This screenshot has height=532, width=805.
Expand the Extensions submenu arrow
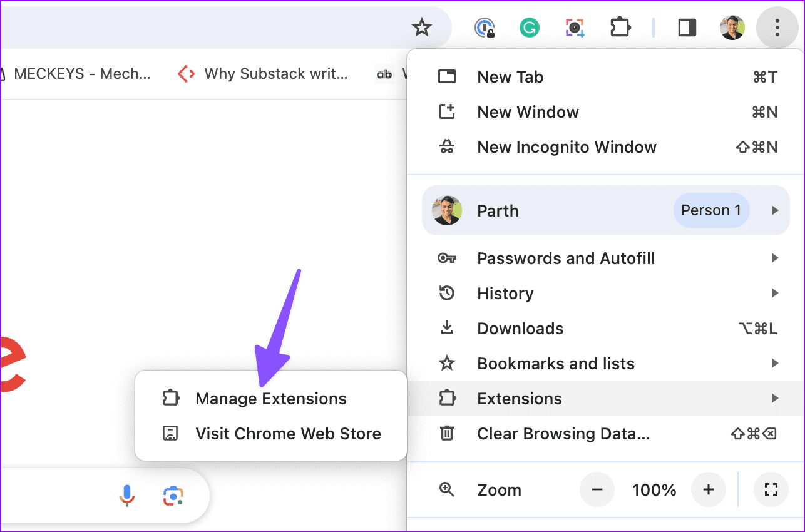coord(776,398)
